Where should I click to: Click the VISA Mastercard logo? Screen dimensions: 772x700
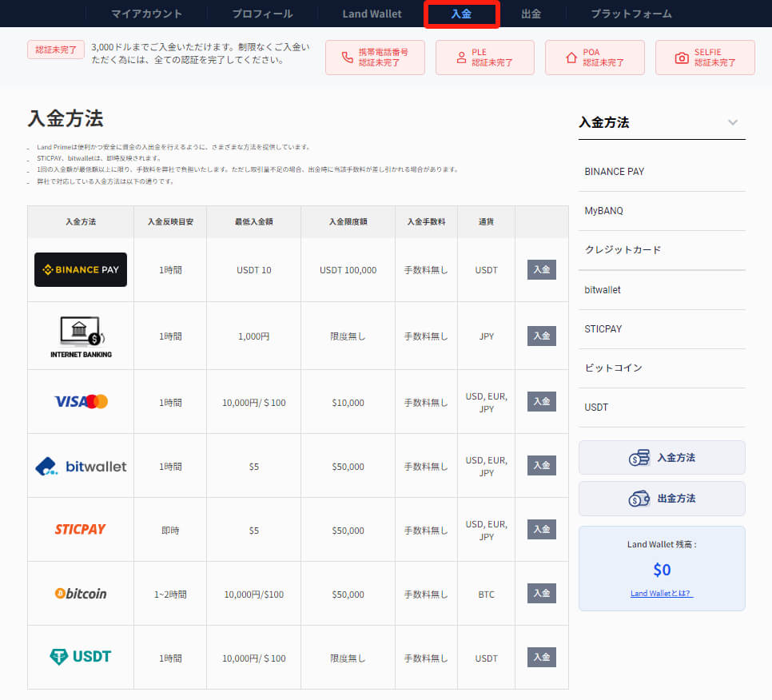coord(81,401)
